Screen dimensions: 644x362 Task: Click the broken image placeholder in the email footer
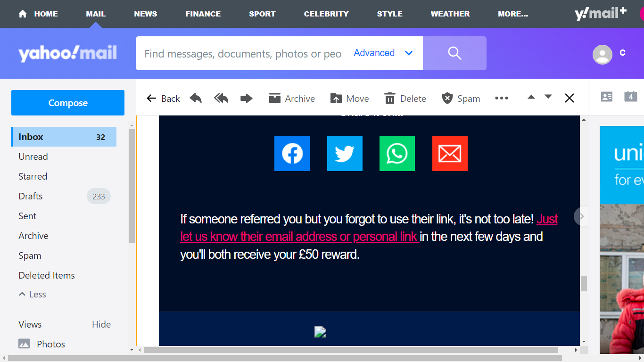pos(320,332)
